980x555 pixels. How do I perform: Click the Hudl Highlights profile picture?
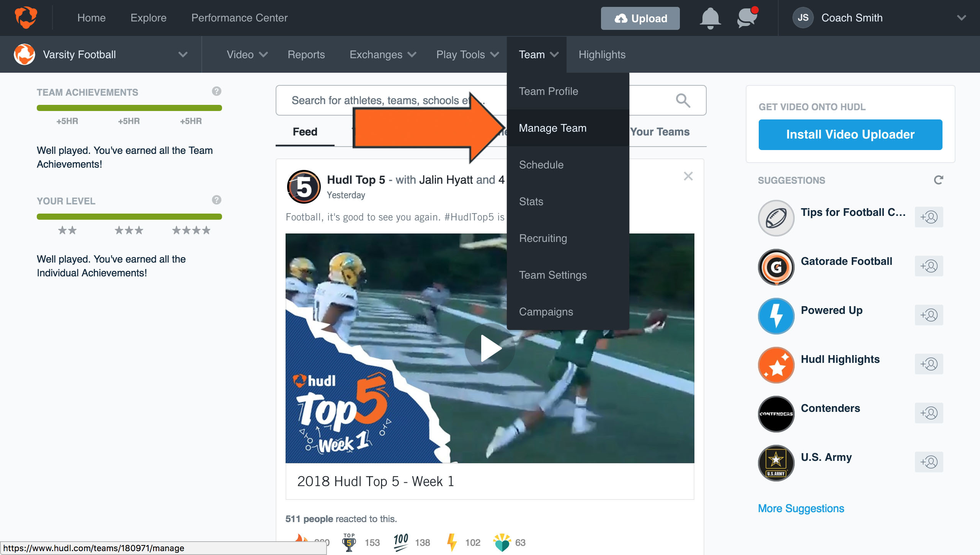(x=776, y=365)
